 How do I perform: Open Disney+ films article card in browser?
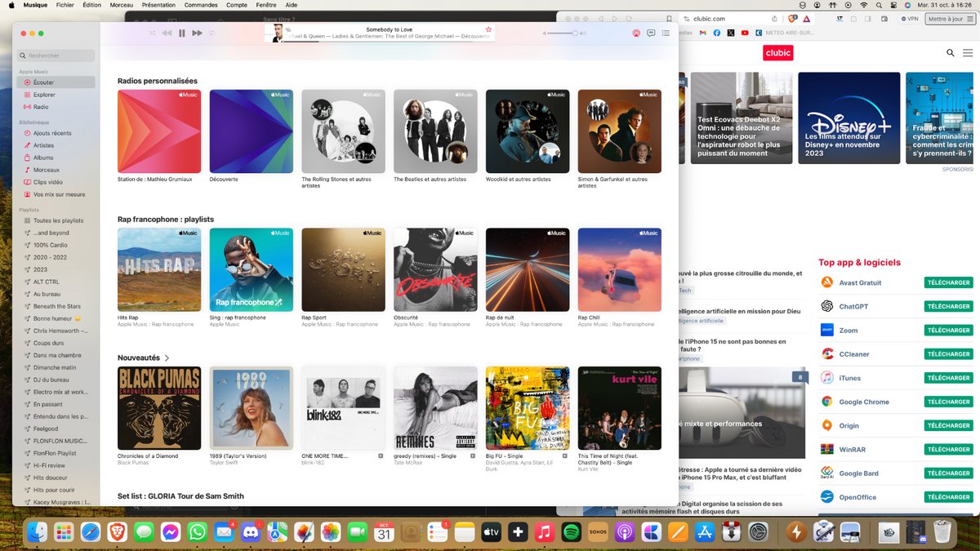(x=849, y=117)
